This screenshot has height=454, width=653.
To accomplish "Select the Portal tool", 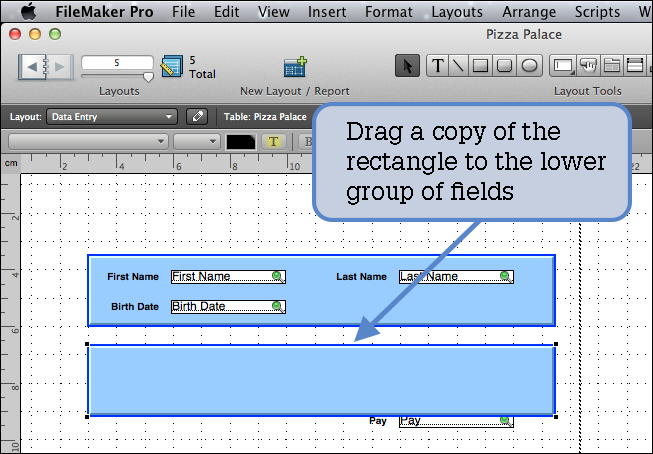I will pyautogui.click(x=635, y=66).
